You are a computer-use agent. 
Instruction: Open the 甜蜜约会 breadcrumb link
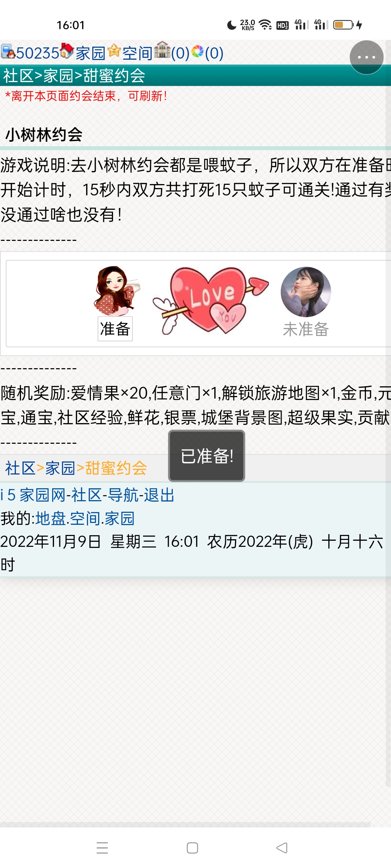[x=116, y=468]
